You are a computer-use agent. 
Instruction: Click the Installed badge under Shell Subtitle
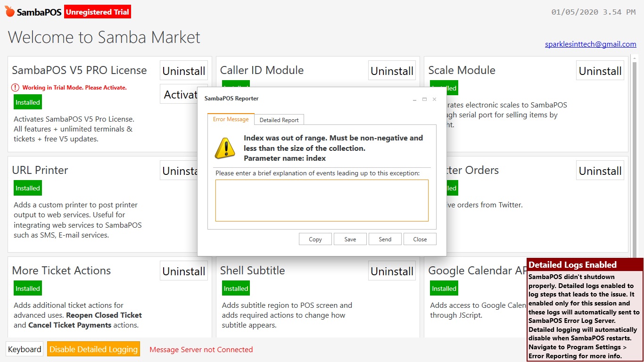(x=236, y=288)
